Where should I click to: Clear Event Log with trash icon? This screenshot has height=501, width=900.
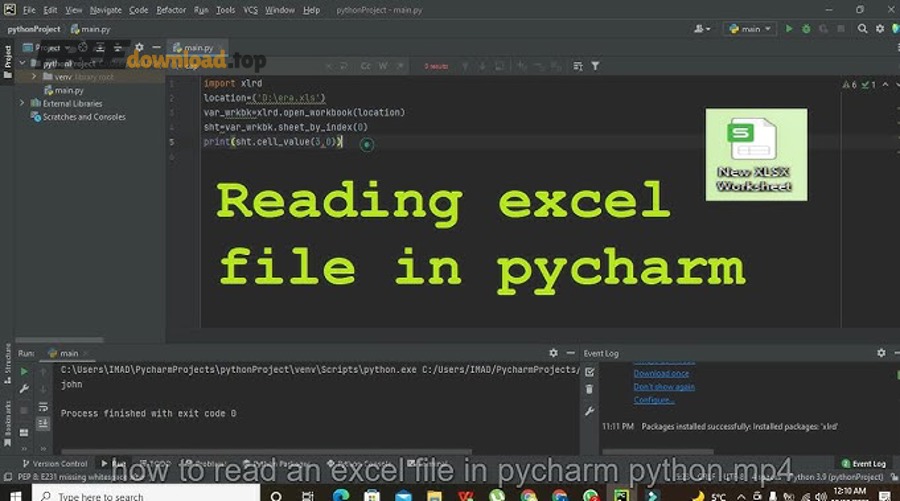point(589,390)
